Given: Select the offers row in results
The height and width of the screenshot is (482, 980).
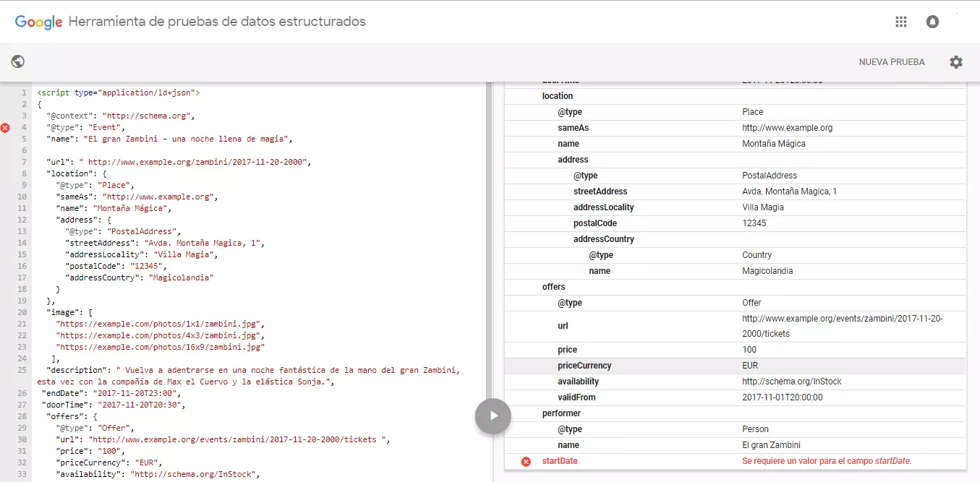Looking at the screenshot, I should 735,287.
